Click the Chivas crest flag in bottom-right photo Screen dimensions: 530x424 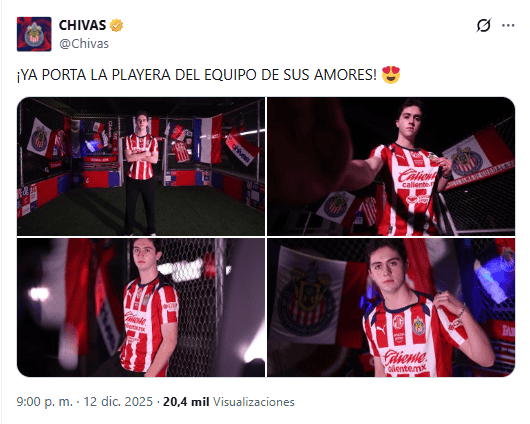click(x=308, y=298)
